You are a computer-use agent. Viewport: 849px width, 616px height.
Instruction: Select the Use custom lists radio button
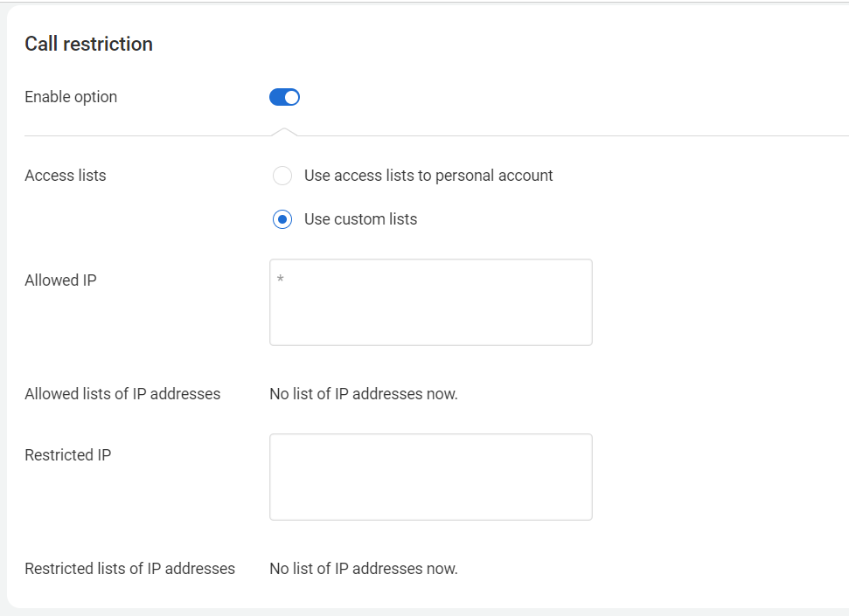point(282,219)
